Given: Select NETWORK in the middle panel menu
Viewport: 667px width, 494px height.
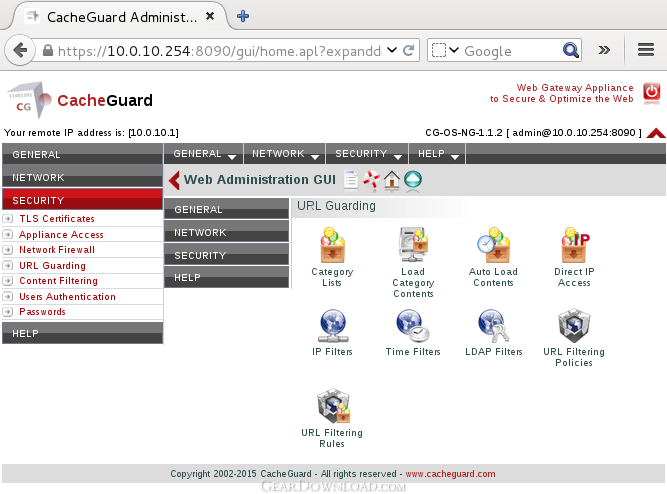Looking at the screenshot, I should [226, 232].
